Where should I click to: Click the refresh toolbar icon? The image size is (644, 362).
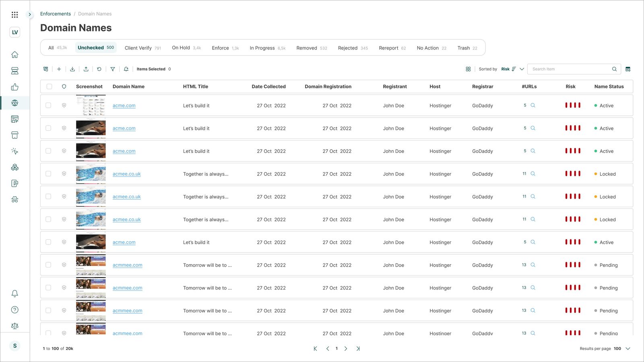99,69
